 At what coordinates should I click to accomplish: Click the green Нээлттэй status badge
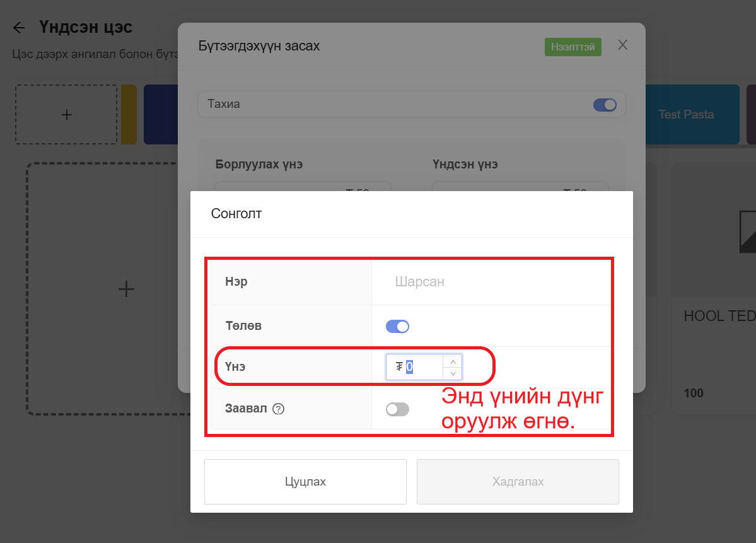[573, 47]
